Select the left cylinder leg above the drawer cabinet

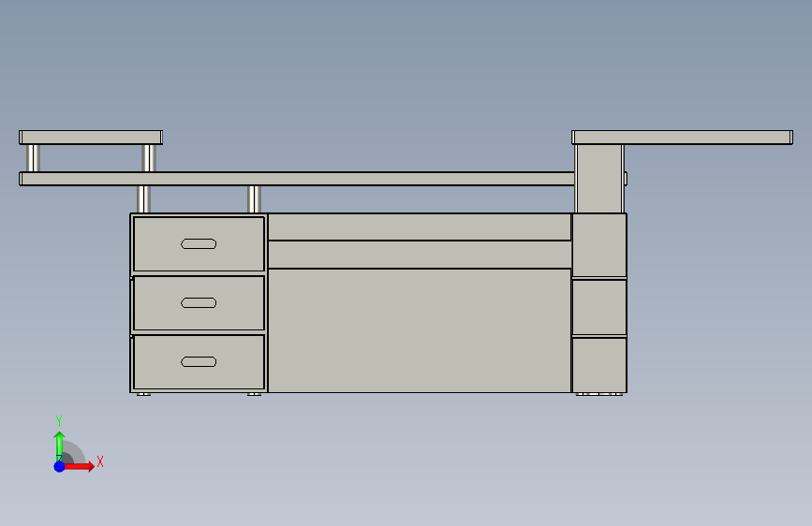(144, 198)
